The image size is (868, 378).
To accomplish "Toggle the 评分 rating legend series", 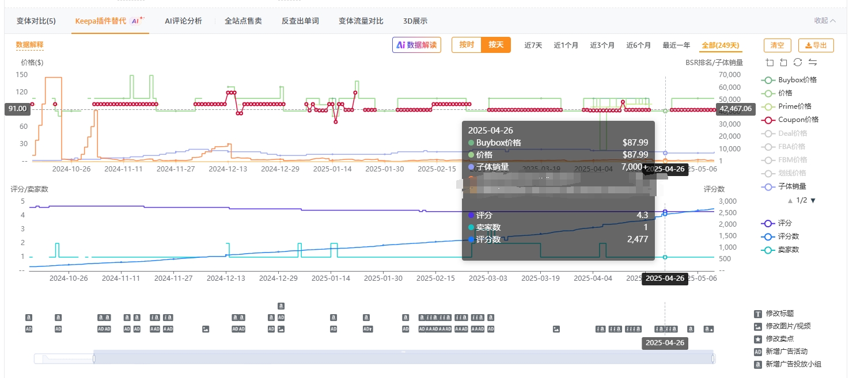I will (x=777, y=223).
